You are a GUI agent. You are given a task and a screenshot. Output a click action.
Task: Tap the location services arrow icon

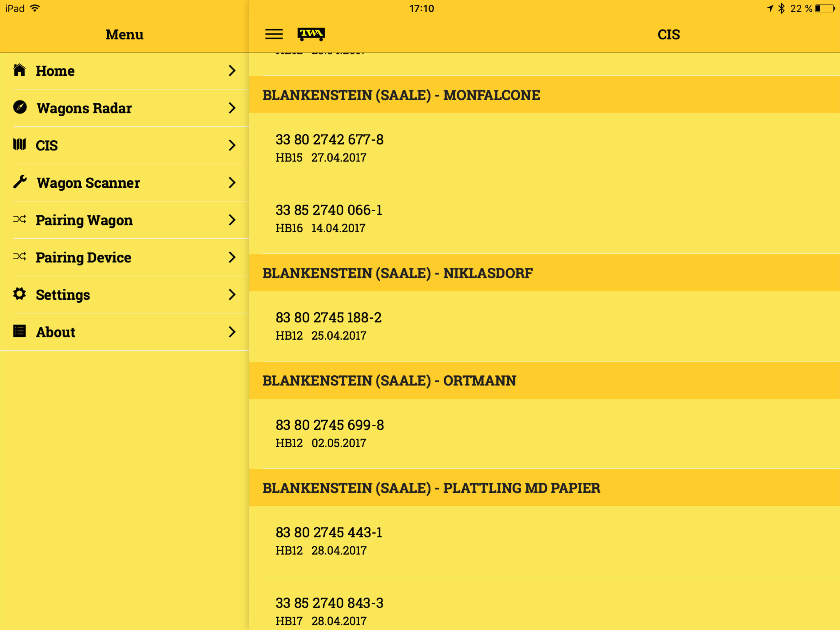click(770, 8)
